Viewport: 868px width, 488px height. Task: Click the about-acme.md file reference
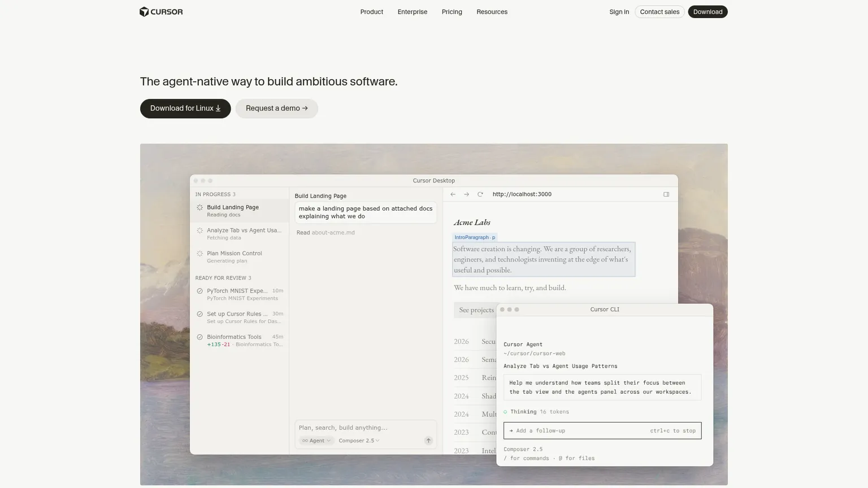pyautogui.click(x=333, y=233)
